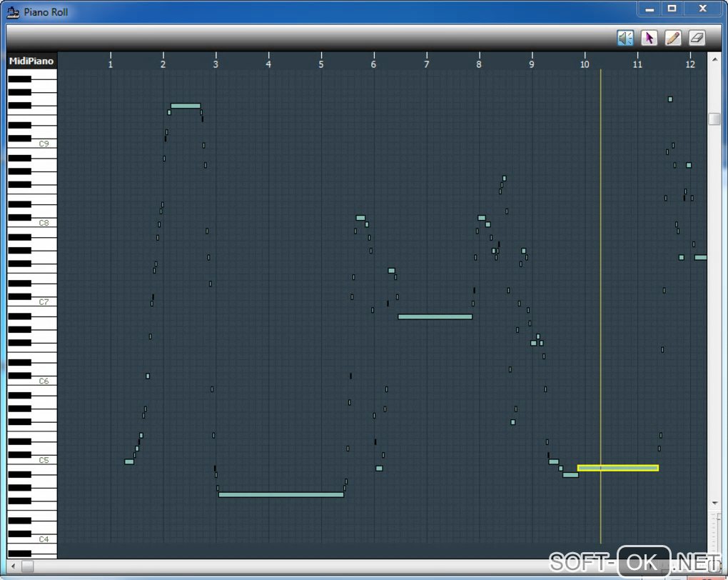Click the C8 piano key
This screenshot has width=728, height=580.
[x=44, y=223]
